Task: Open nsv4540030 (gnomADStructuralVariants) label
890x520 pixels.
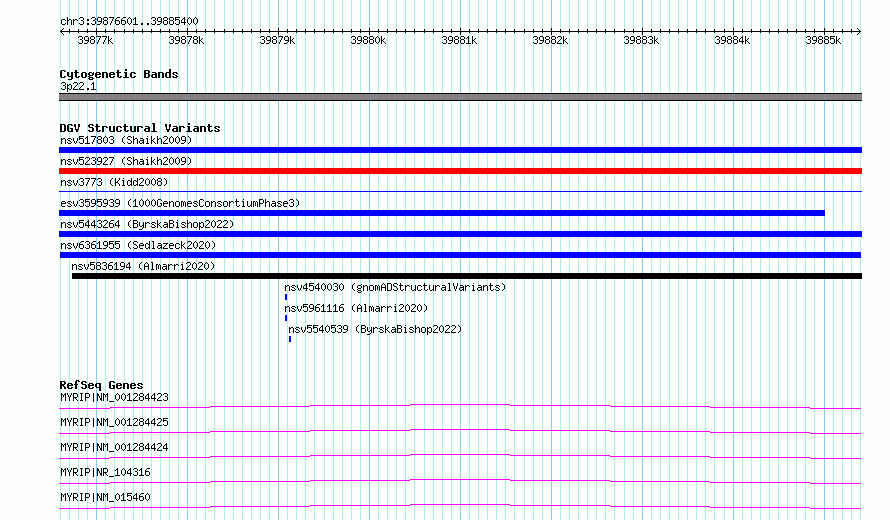Action: tap(395, 287)
